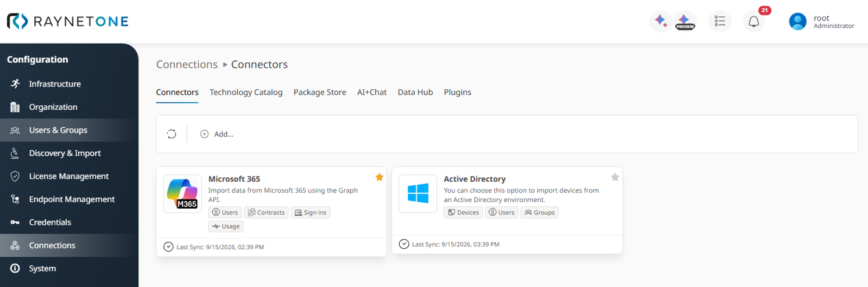Unfavorite Microsoft 365 using the gold star
This screenshot has height=287, width=868.
(379, 177)
